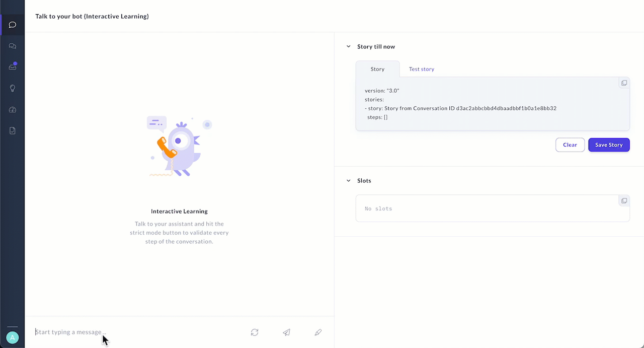Click the user avatar labeled A
This screenshot has height=348, width=644.
click(13, 337)
